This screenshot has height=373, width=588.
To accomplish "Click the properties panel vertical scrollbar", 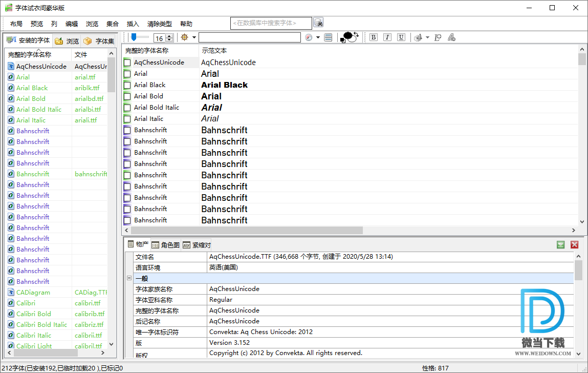I will [x=578, y=270].
